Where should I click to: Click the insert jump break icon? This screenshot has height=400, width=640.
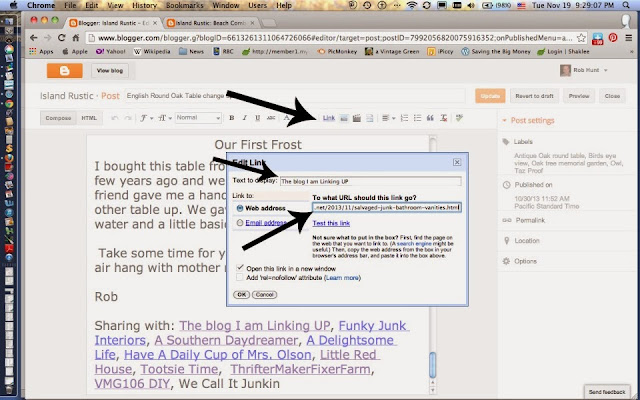pyautogui.click(x=369, y=118)
